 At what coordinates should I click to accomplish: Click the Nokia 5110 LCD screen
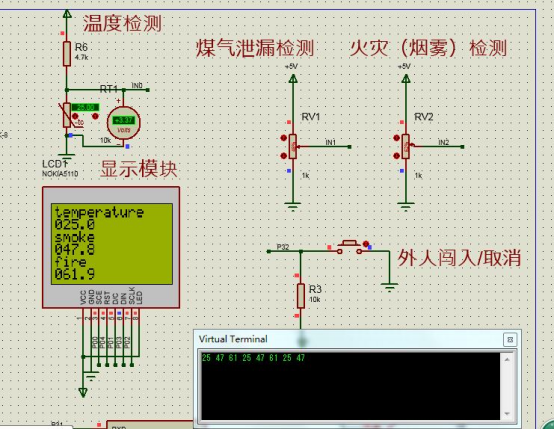pos(112,243)
